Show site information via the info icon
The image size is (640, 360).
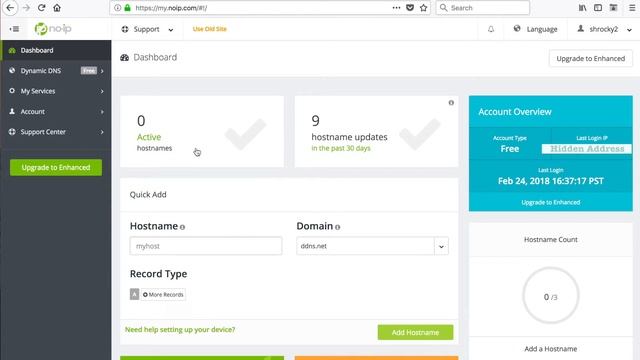118,8
